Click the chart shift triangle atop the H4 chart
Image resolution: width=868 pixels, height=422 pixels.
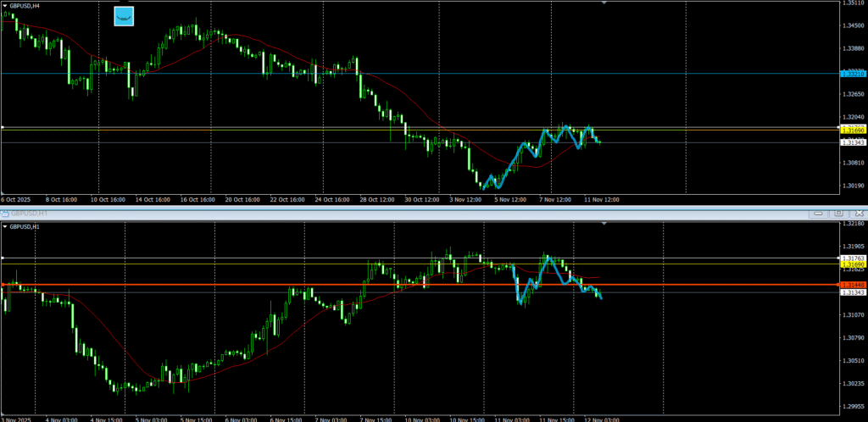coord(604,3)
